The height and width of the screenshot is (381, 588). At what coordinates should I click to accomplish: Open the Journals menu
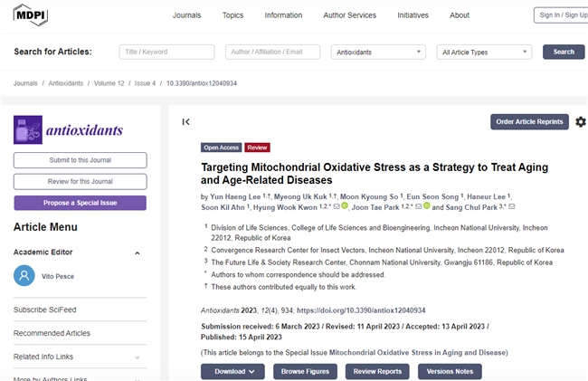[186, 15]
